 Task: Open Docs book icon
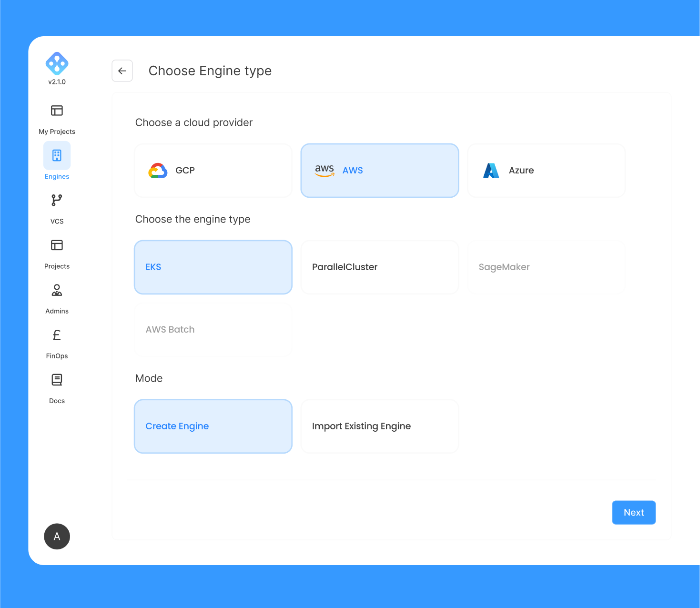[57, 380]
